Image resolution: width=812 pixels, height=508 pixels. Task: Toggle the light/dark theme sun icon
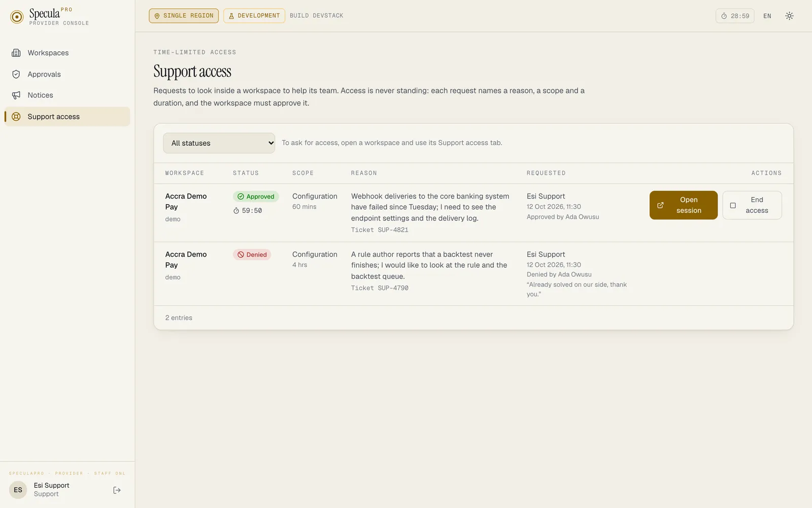789,16
